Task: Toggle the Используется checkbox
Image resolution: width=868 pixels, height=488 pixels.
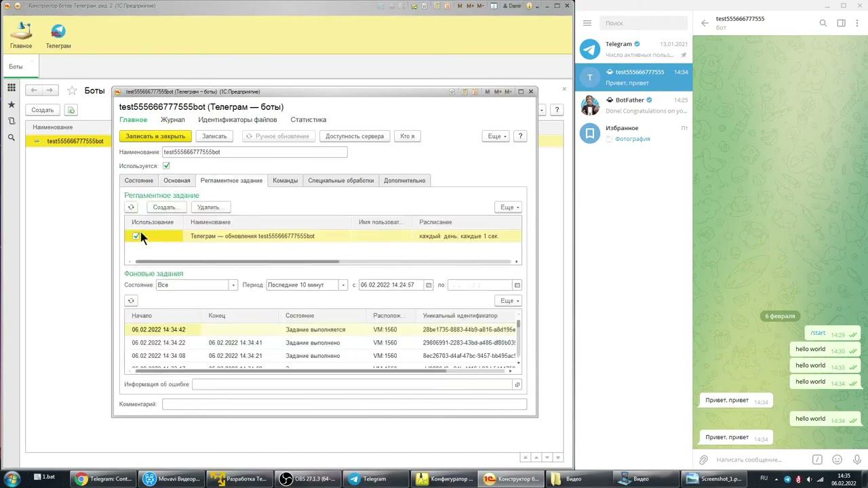Action: pyautogui.click(x=166, y=166)
